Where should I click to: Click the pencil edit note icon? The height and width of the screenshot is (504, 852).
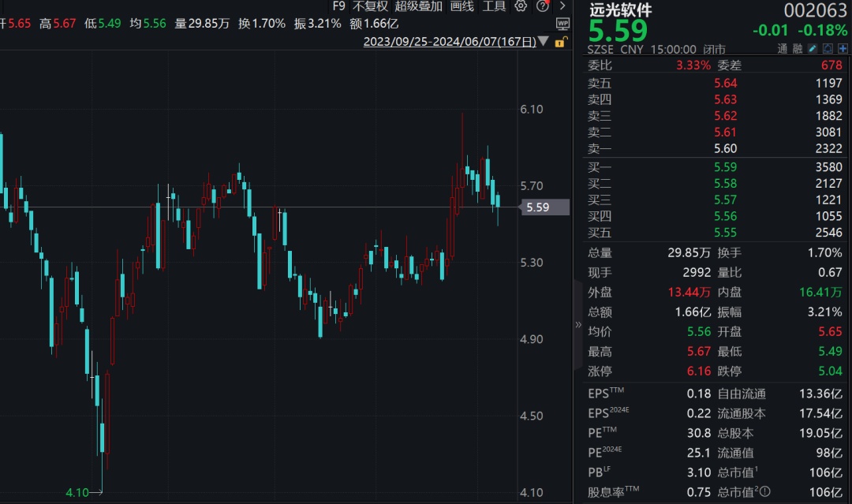coord(813,49)
